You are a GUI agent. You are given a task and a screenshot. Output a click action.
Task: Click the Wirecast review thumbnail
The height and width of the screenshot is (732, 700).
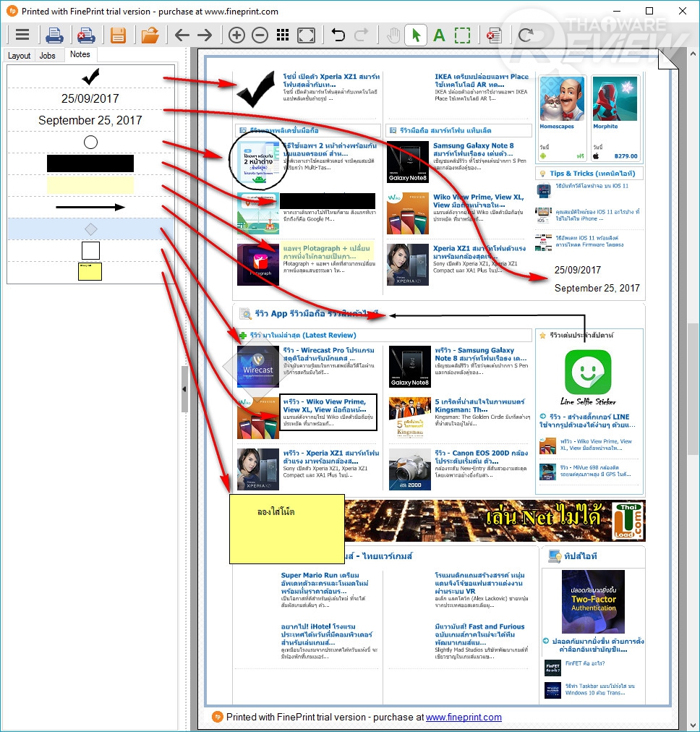point(258,367)
